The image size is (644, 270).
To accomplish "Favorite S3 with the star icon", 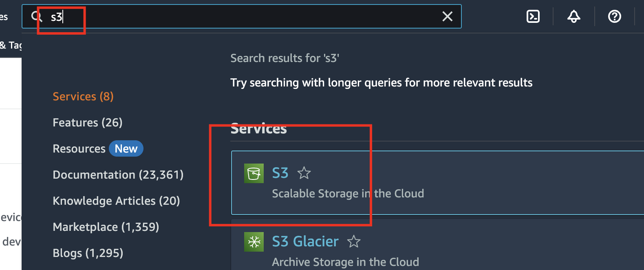I will 304,173.
